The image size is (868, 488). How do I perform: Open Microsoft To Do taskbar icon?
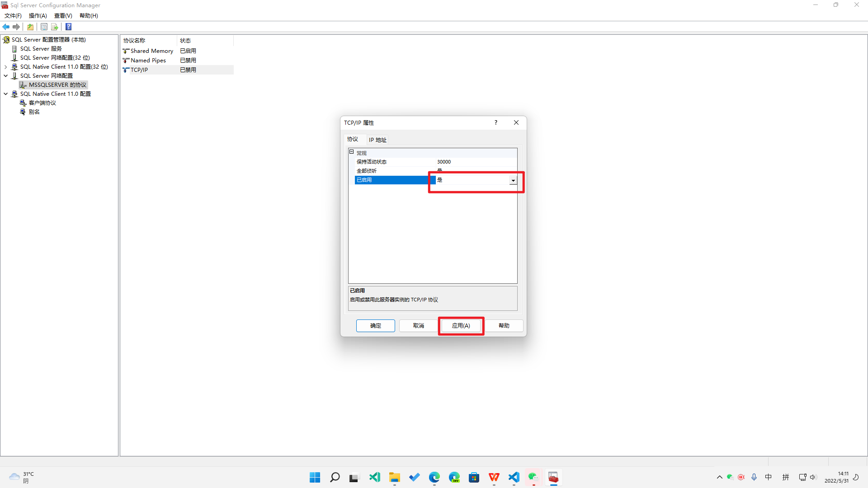pyautogui.click(x=415, y=477)
